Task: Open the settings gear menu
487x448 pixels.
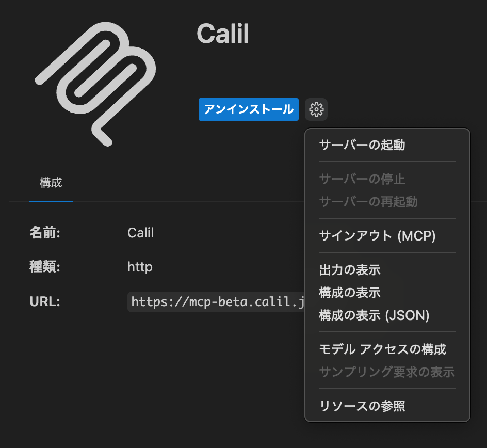Action: [316, 109]
